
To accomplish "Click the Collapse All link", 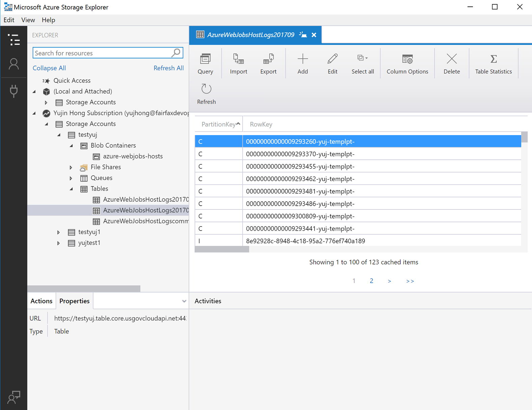I will click(x=49, y=68).
